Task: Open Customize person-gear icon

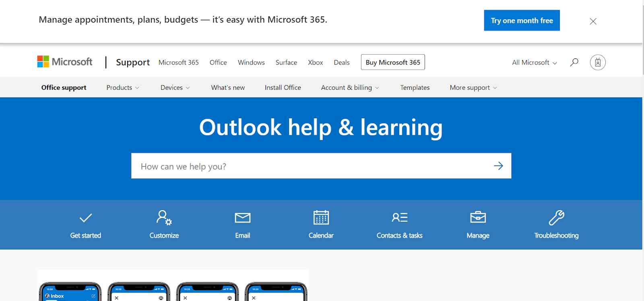Action: tap(164, 218)
